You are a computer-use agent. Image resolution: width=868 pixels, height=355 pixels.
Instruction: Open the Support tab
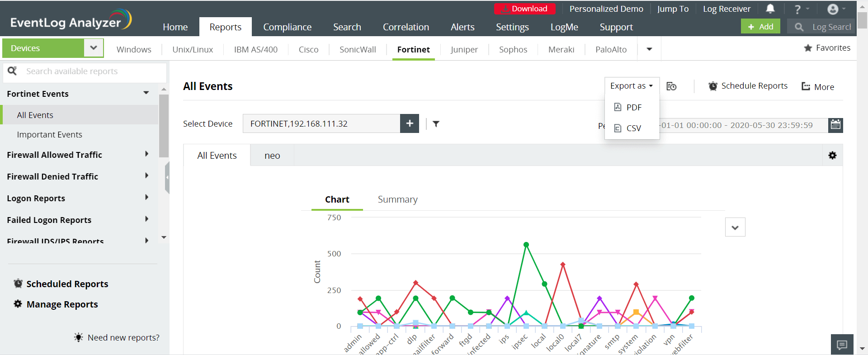click(616, 27)
